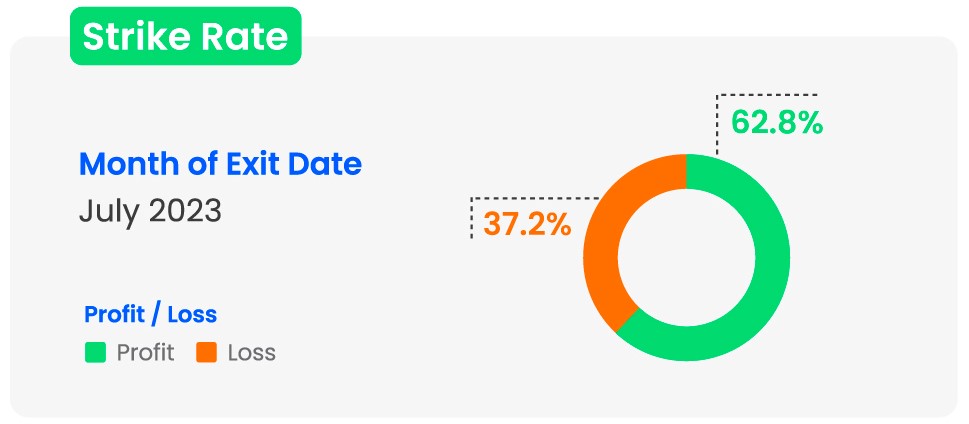The image size is (969, 424).
Task: Click the dashed leader line above 62.8%
Action: point(766,96)
